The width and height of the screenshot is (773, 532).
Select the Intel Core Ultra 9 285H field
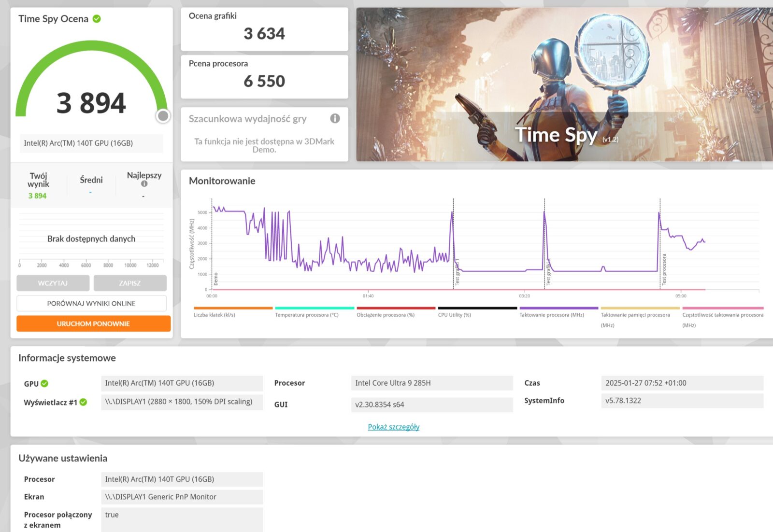pos(431,383)
